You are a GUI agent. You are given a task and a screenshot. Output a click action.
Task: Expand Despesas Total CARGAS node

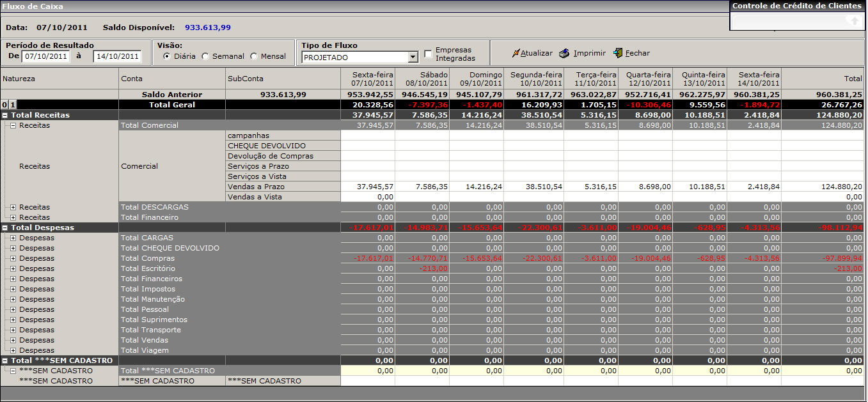click(13, 238)
